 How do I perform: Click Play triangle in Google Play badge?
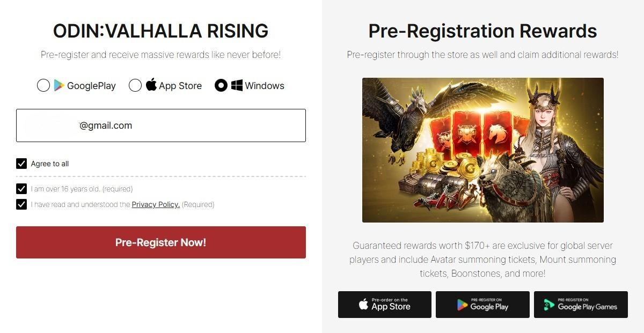tap(462, 305)
